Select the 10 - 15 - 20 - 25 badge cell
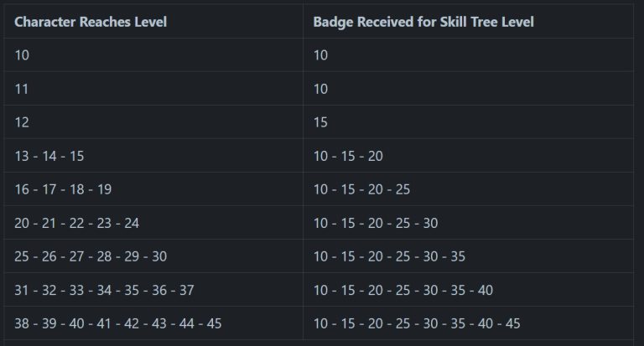The height and width of the screenshot is (346, 644). click(x=468, y=189)
